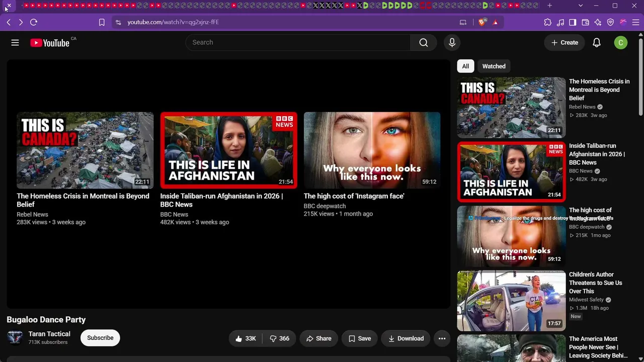Save the video to a playlist
The image size is (644, 362).
(360, 338)
